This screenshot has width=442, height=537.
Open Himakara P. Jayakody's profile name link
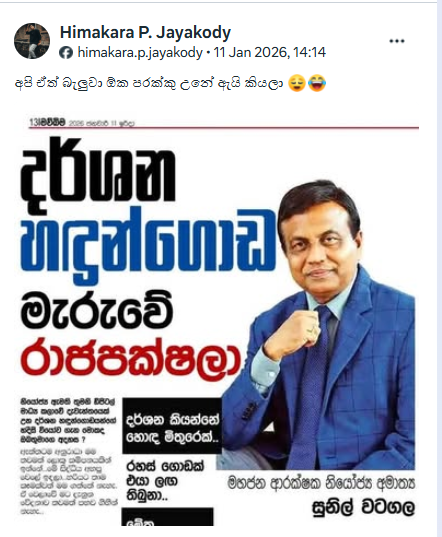coord(145,32)
